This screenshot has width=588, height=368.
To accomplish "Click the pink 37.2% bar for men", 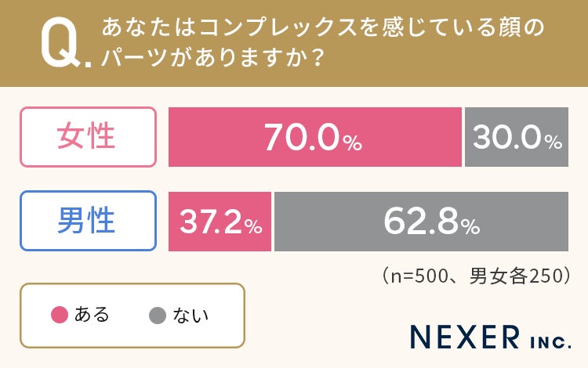I will pyautogui.click(x=220, y=222).
